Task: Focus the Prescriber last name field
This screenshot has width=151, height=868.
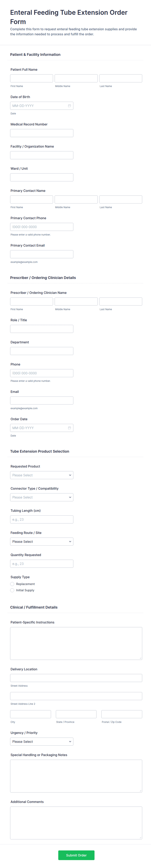Action: (120, 302)
